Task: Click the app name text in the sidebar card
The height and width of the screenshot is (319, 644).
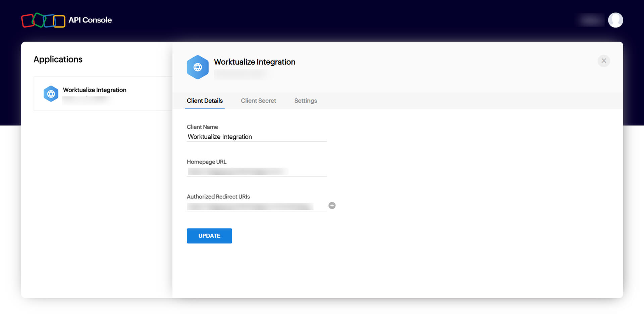Action: click(x=94, y=90)
